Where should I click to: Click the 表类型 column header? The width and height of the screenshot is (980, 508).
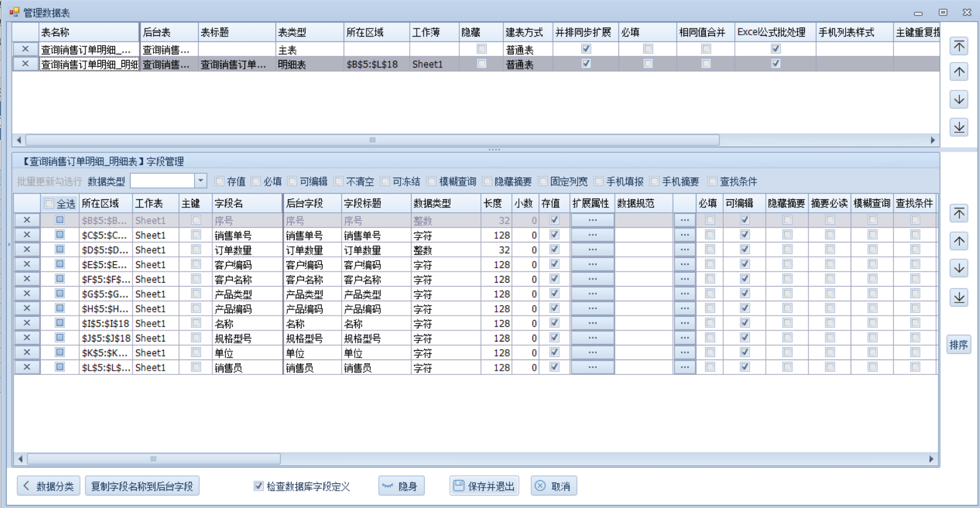(x=308, y=32)
